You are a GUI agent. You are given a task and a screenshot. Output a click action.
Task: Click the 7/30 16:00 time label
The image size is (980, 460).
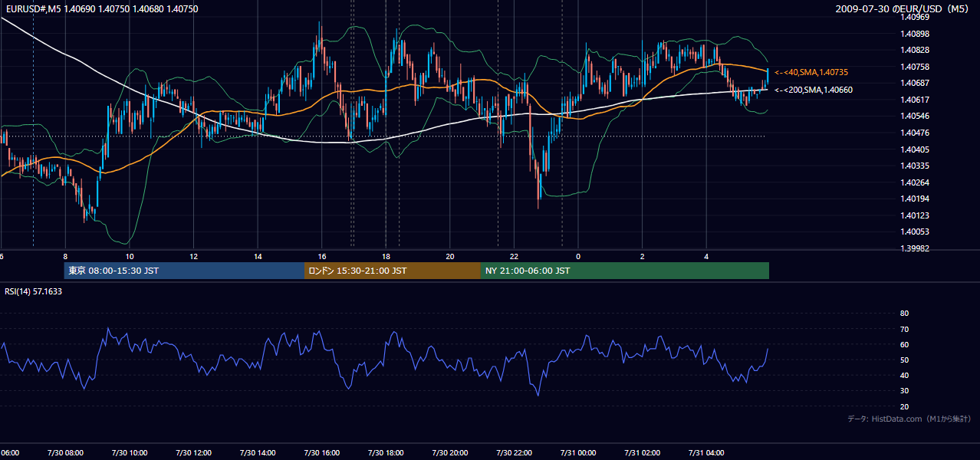point(322,453)
